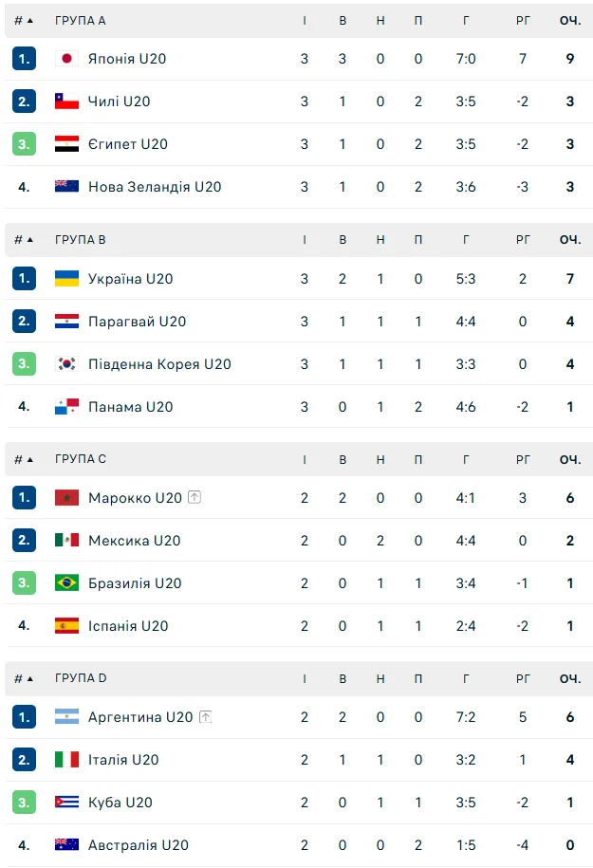The width and height of the screenshot is (593, 868).
Task: Click the Cuba flag icon
Action: pos(66,803)
